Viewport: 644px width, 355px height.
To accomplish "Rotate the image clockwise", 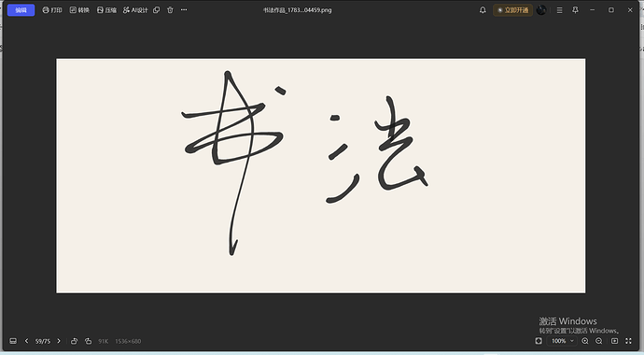I will (89, 341).
